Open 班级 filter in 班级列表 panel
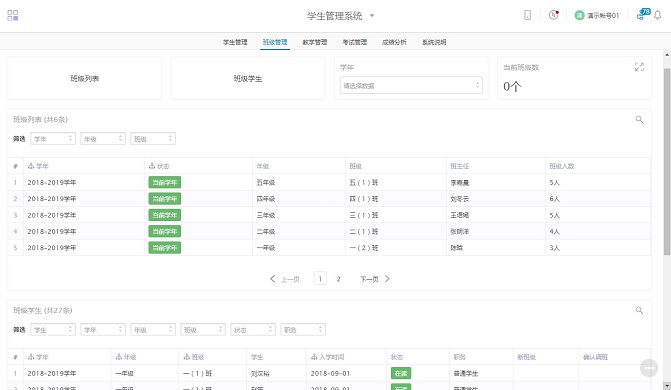This screenshot has width=671, height=390. click(153, 139)
